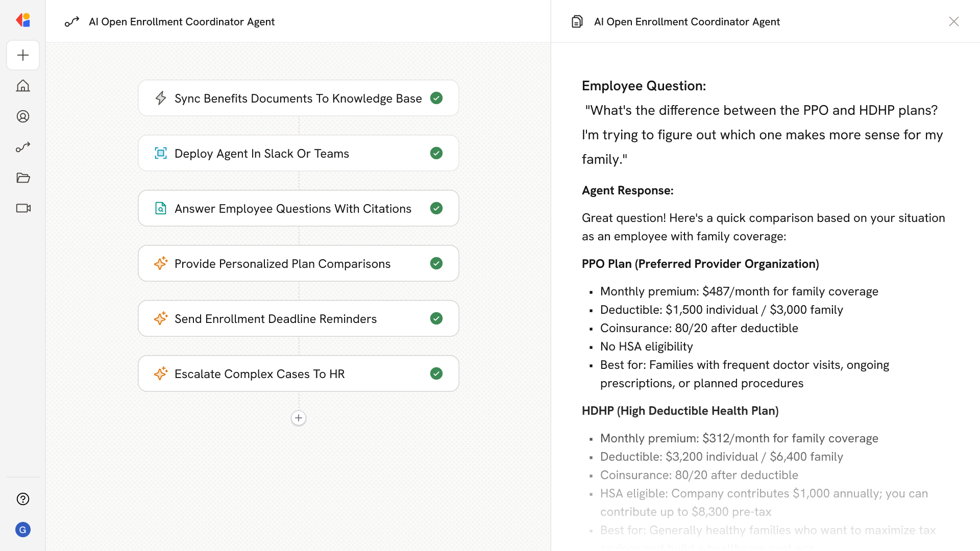Click the G user avatar
The image size is (980, 551).
pyautogui.click(x=23, y=530)
